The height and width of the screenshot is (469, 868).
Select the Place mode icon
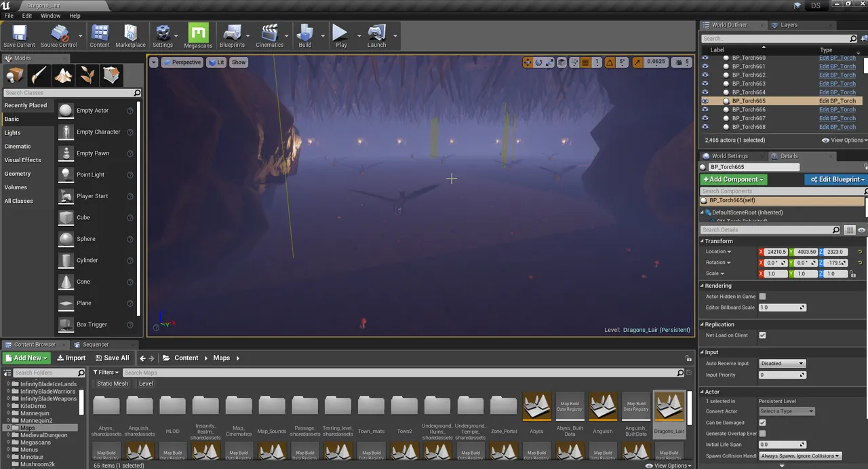click(15, 75)
